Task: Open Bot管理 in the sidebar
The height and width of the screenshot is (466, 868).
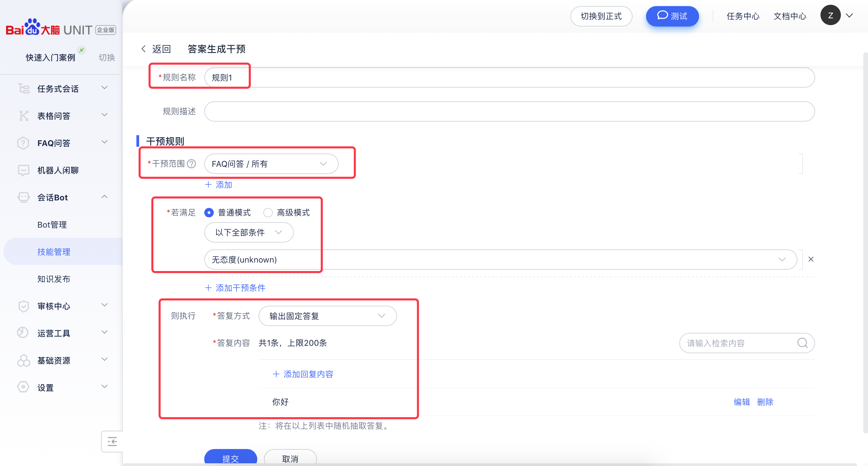Action: click(52, 225)
